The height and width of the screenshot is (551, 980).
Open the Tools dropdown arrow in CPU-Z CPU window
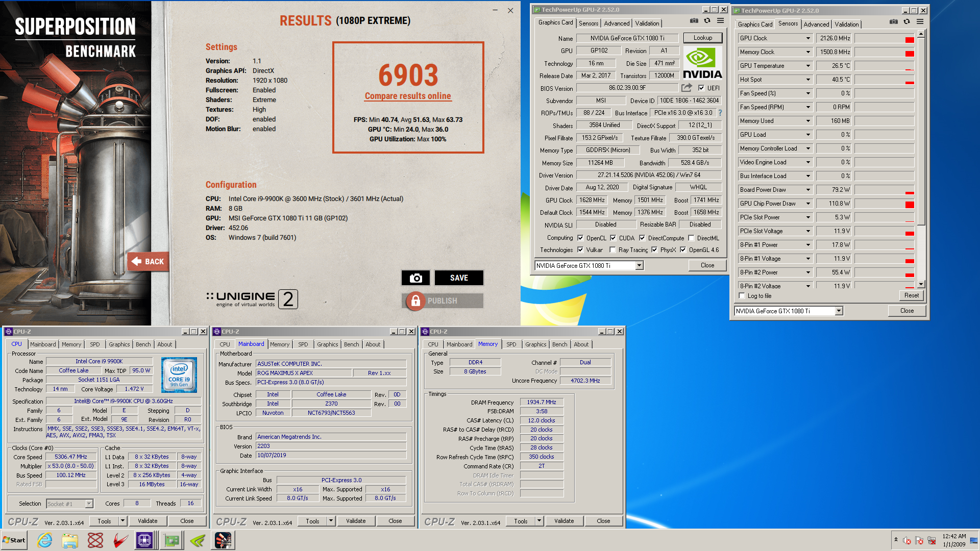click(x=122, y=521)
